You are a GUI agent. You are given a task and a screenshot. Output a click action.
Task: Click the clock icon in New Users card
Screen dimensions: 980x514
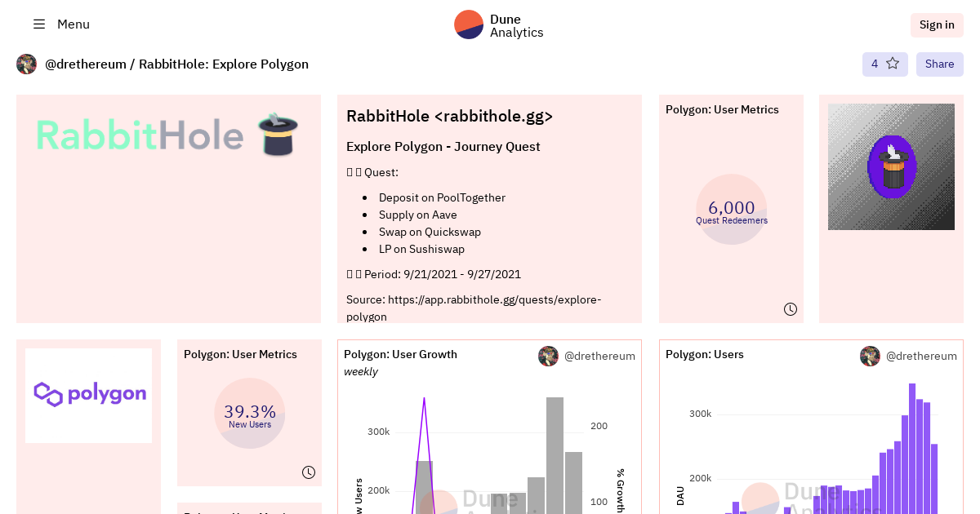309,472
